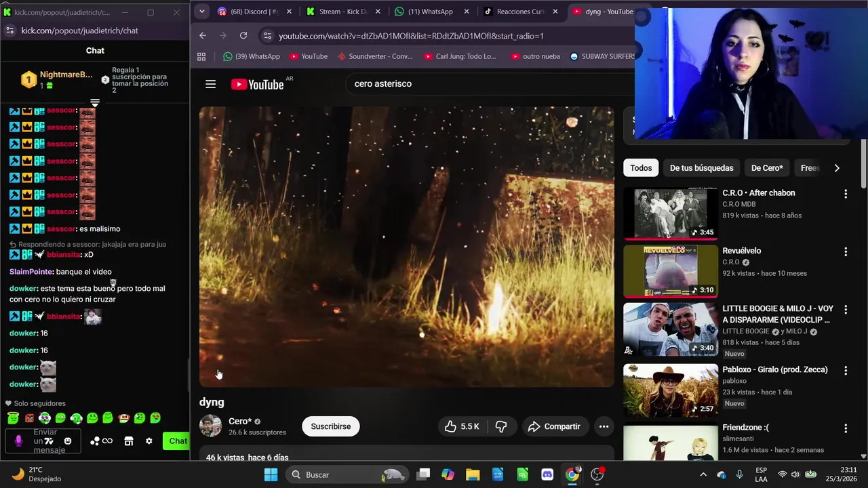Screen dimensions: 868x488
Task: Open volume control in system tray
Action: click(795, 474)
